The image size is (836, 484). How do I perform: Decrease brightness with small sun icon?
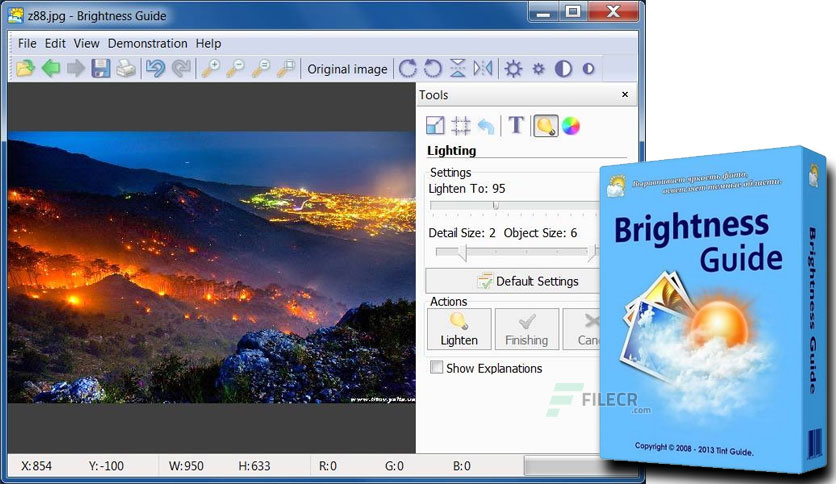[x=538, y=69]
